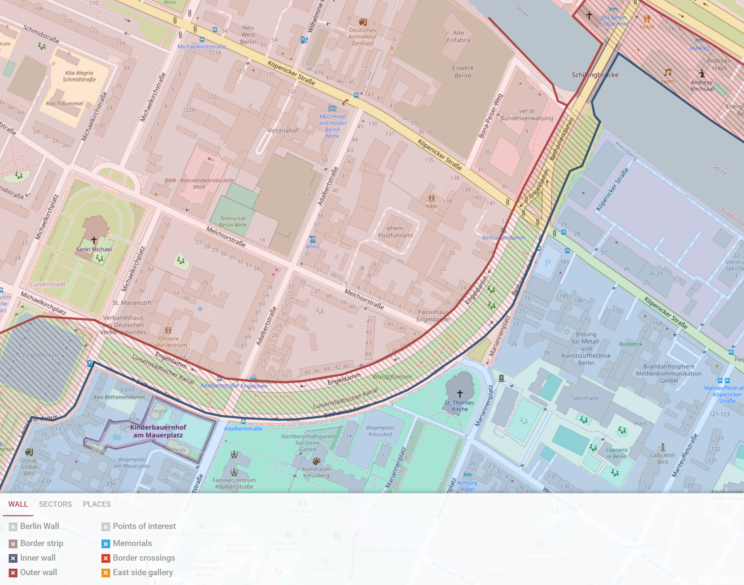Screen dimensions: 744x585
Task: Toggle the Berlin Wall layer checkbox
Action: click(x=13, y=526)
